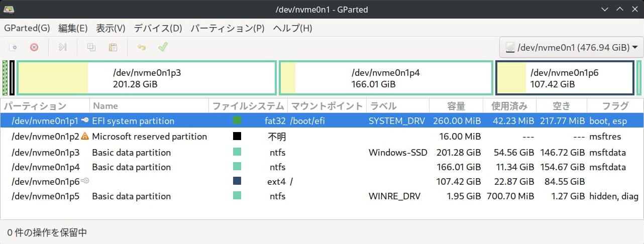Click the red Delete partition icon
This screenshot has width=644, height=244.
click(x=34, y=47)
